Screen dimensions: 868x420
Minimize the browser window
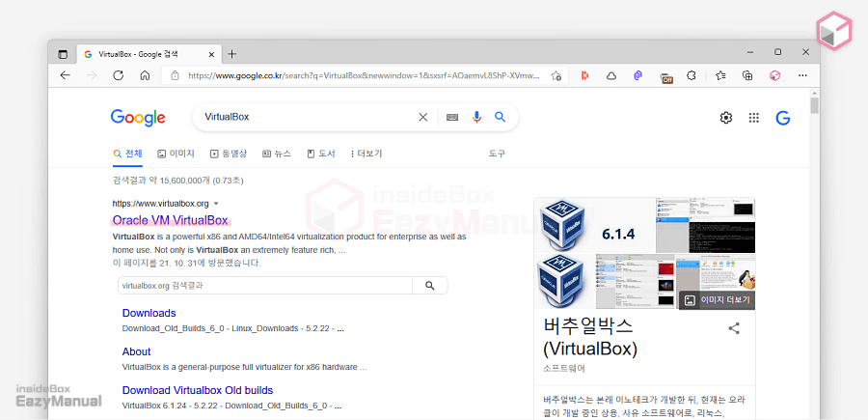click(750, 52)
